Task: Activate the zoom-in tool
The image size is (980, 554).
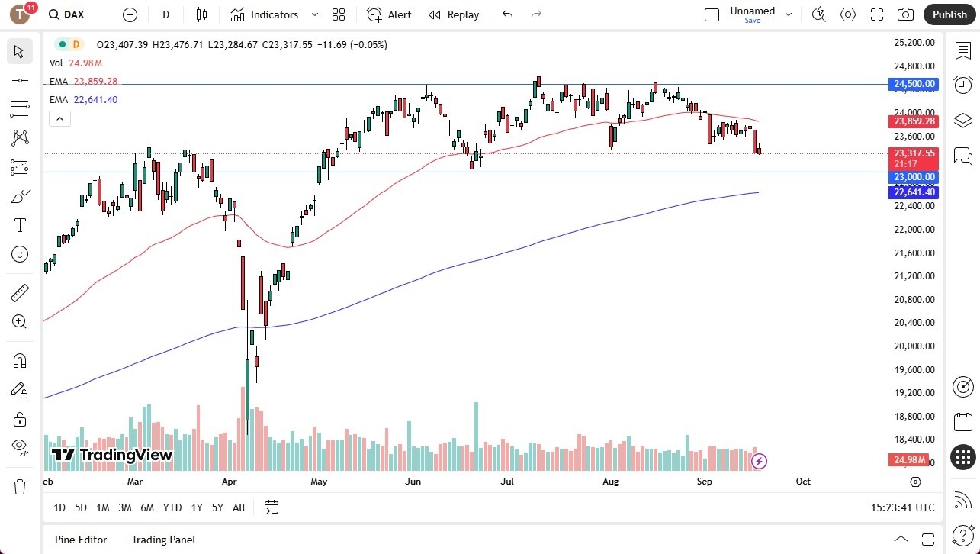Action: (x=20, y=321)
